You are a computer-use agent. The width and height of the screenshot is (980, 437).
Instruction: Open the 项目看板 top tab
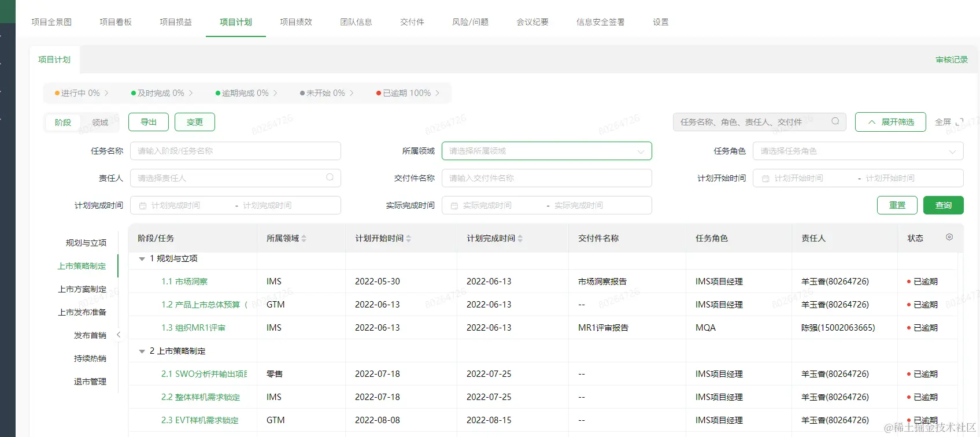click(x=116, y=22)
